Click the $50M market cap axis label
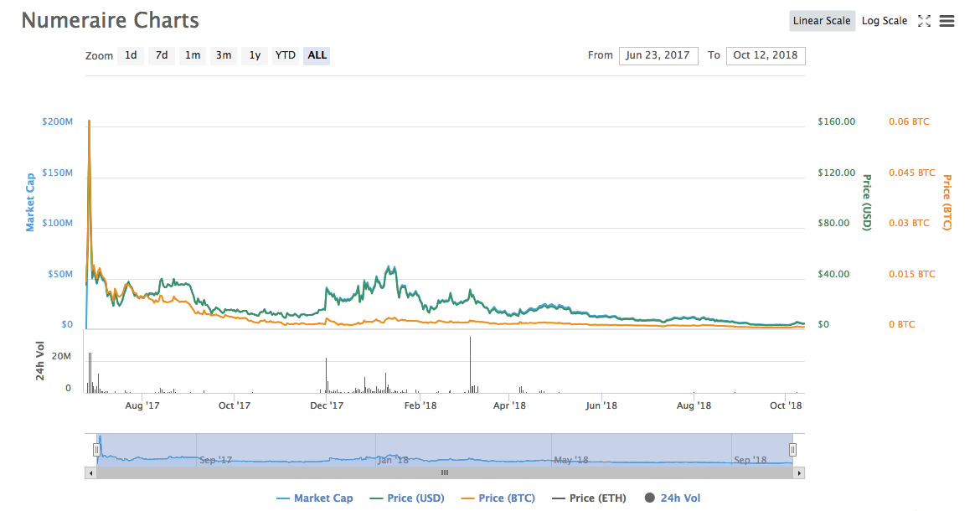 [x=60, y=274]
